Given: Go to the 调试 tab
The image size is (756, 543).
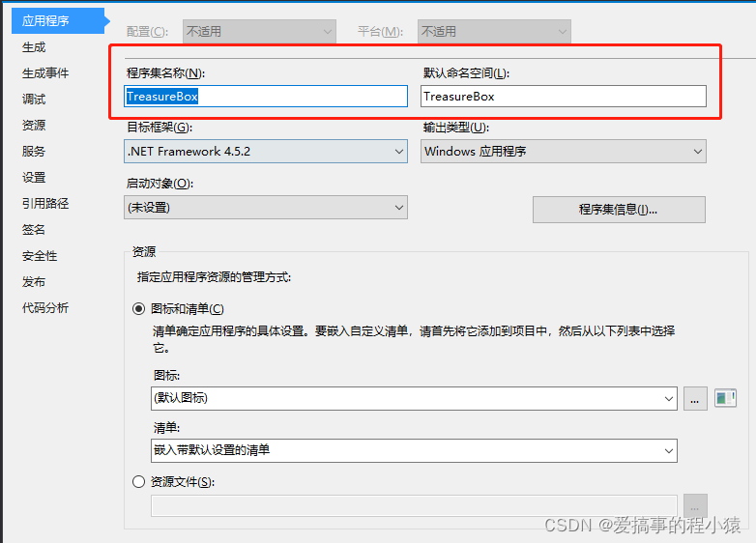Looking at the screenshot, I should pyautogui.click(x=34, y=100).
